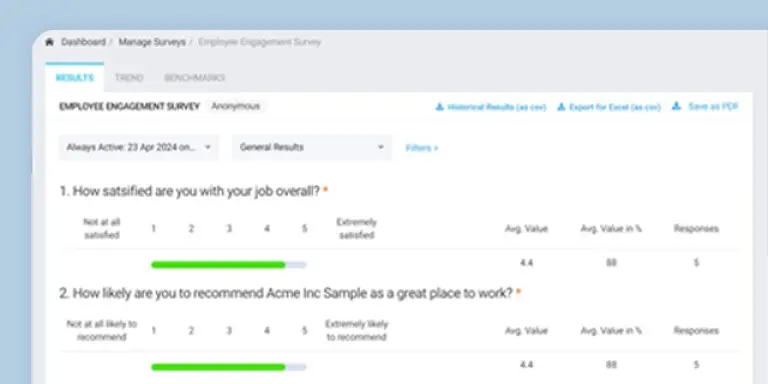Expand the Filters option

point(422,148)
